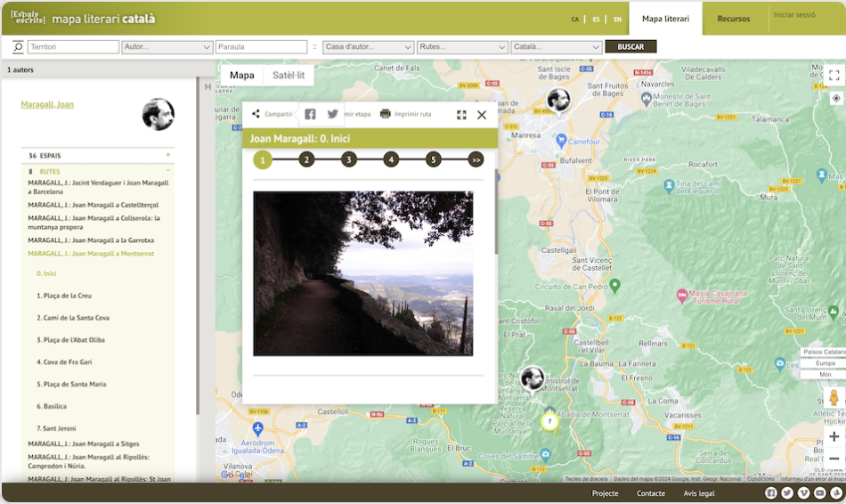Click the Imprimir ruta printer icon
Viewport: 846px width, 504px height.
click(386, 114)
